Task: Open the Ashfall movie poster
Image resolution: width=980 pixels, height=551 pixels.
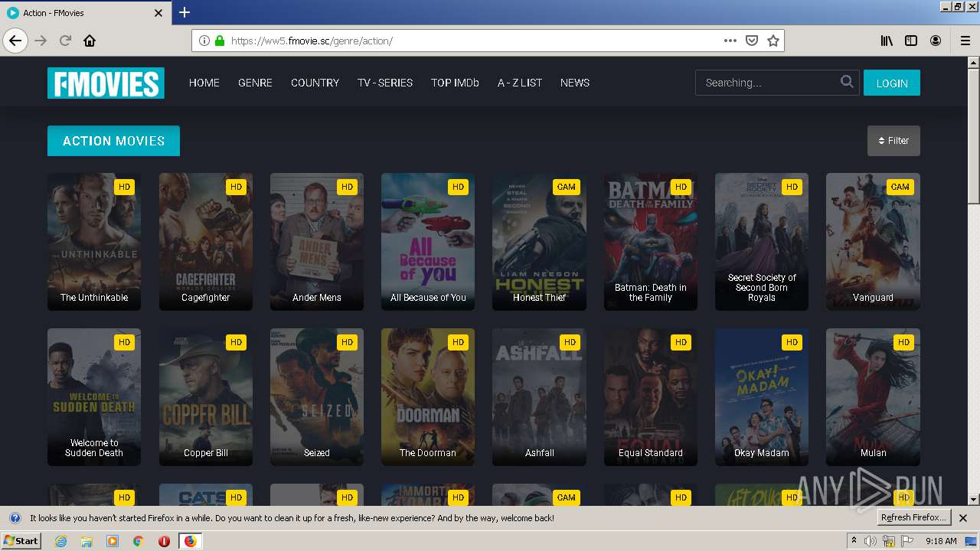Action: pyautogui.click(x=540, y=397)
